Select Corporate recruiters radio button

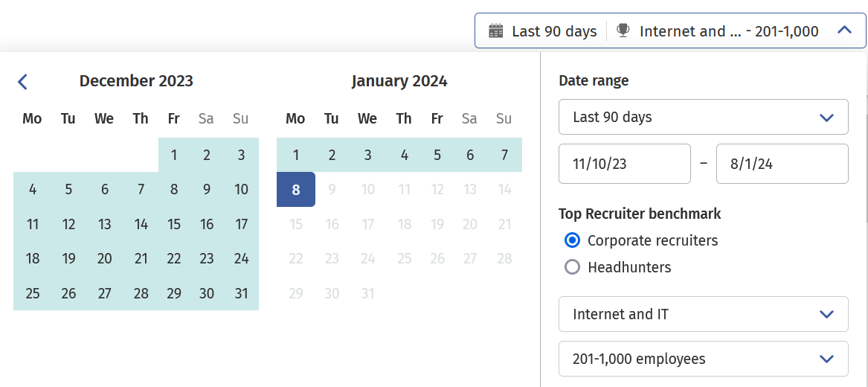(x=572, y=240)
